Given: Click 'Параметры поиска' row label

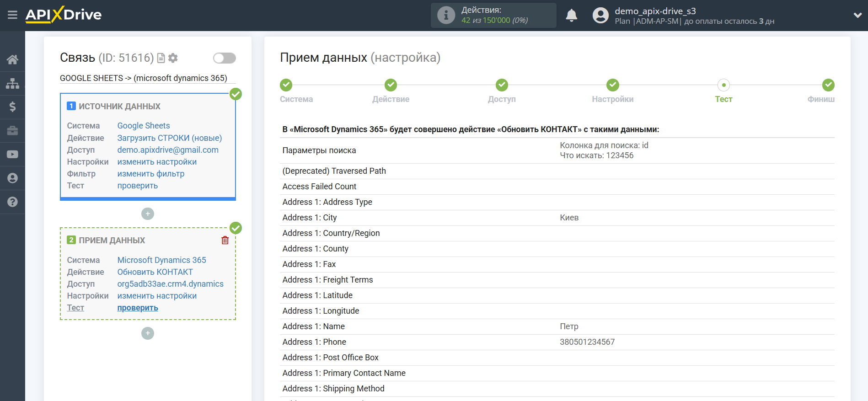Looking at the screenshot, I should [x=319, y=150].
